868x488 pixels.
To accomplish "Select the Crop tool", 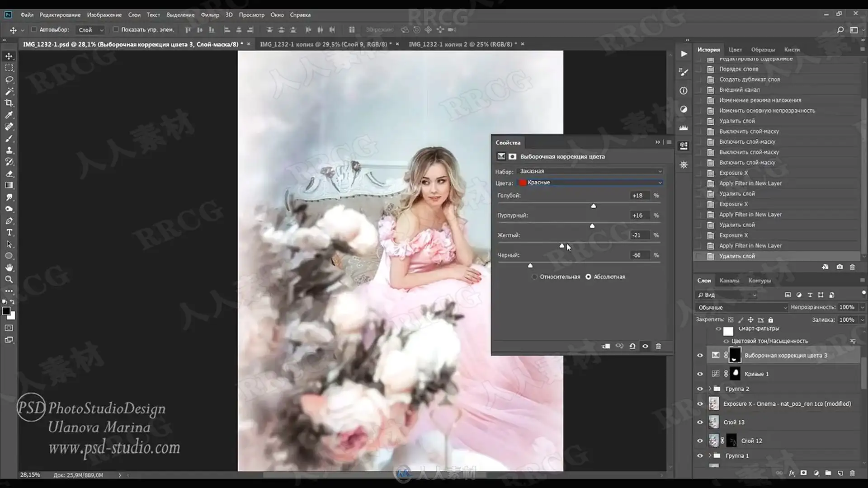I will [9, 103].
